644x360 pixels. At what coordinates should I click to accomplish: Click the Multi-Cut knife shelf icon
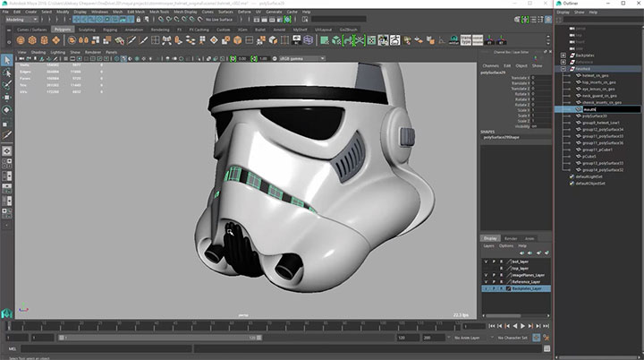click(x=131, y=40)
